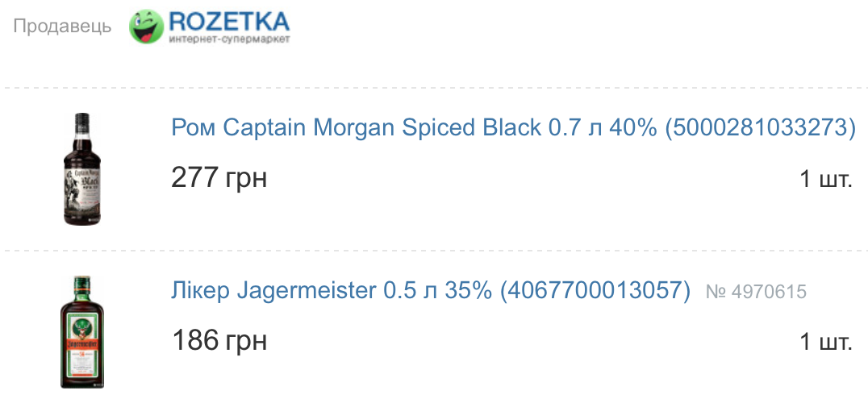The width and height of the screenshot is (868, 403).
Task: Click the green Rozetka smiley face icon
Action: click(146, 26)
